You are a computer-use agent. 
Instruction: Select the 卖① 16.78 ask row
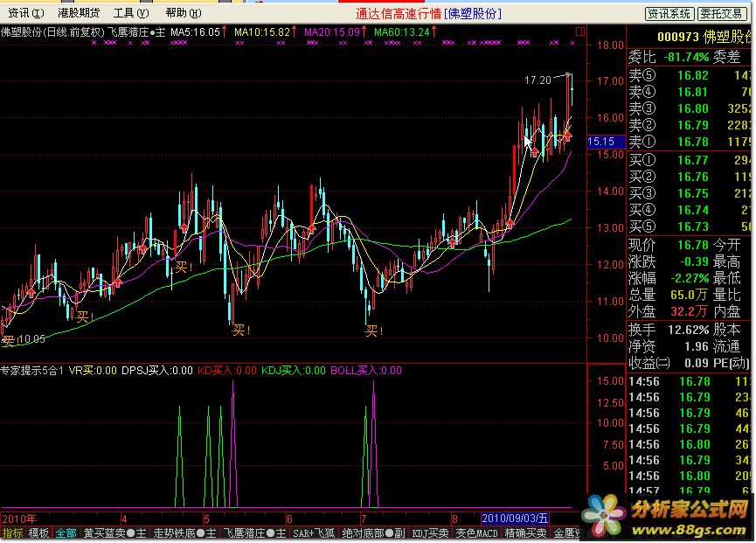click(691, 142)
